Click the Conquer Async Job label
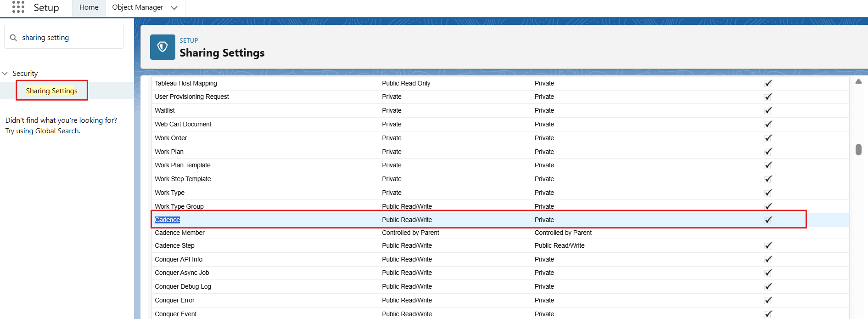This screenshot has height=319, width=868. (182, 273)
